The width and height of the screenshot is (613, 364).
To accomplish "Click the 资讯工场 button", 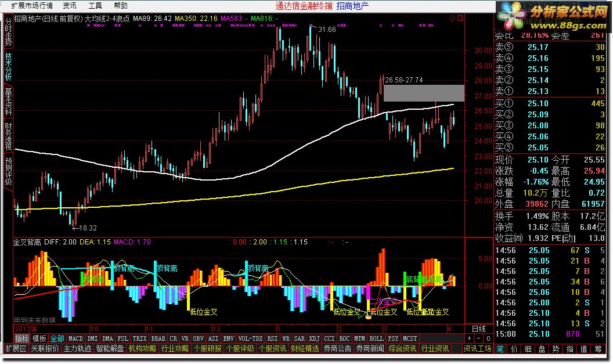I will tap(477, 348).
